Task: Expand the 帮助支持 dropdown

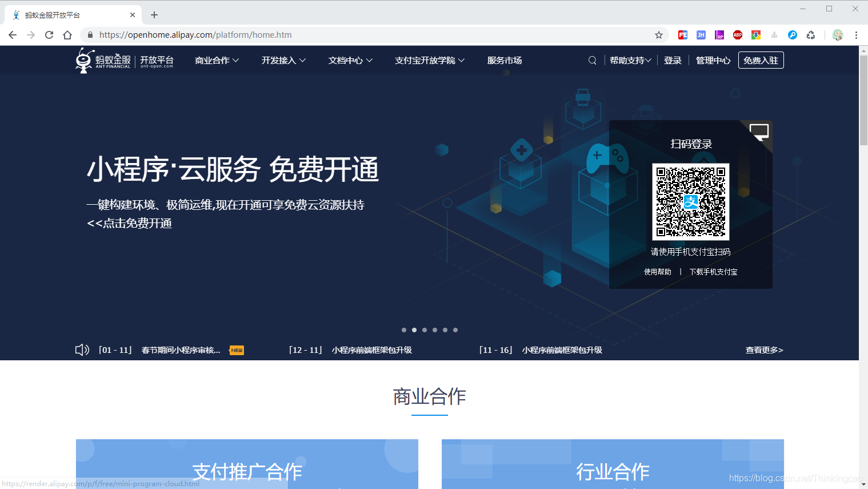Action: pos(631,60)
